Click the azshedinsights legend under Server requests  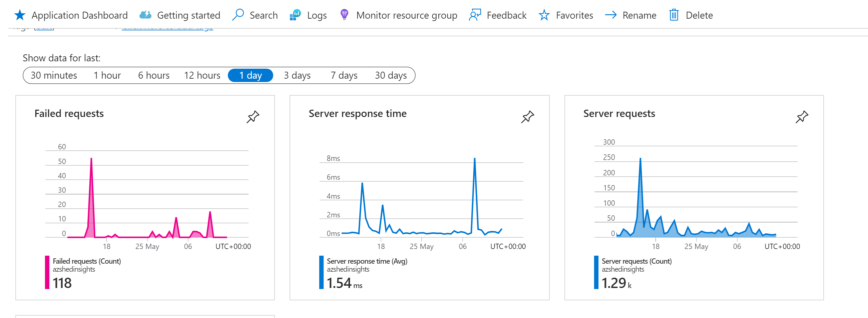622,269
